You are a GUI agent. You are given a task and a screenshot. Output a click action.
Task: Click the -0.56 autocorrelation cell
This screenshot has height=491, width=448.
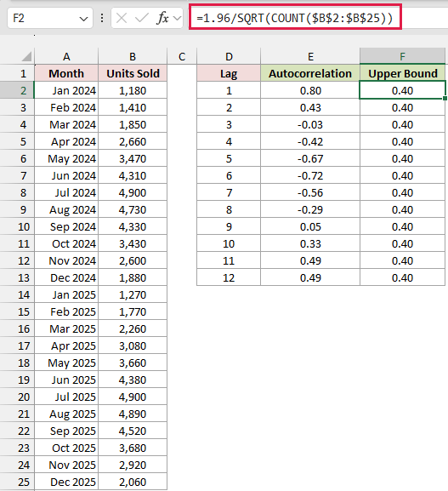[x=310, y=192]
